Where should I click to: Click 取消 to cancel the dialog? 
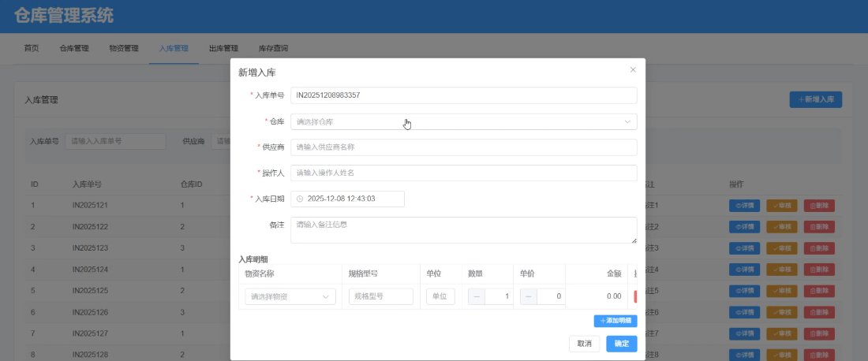tap(585, 344)
